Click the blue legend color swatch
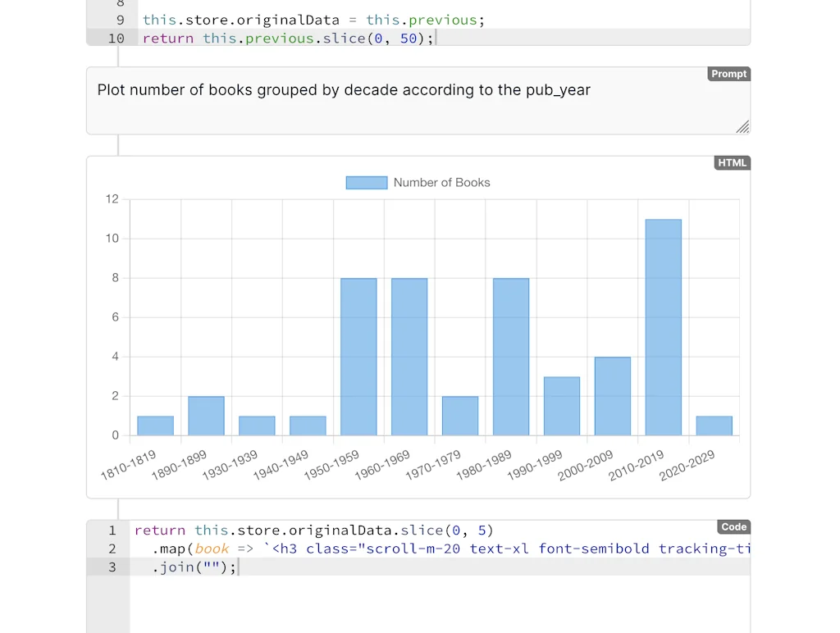The image size is (840, 633). [x=366, y=182]
